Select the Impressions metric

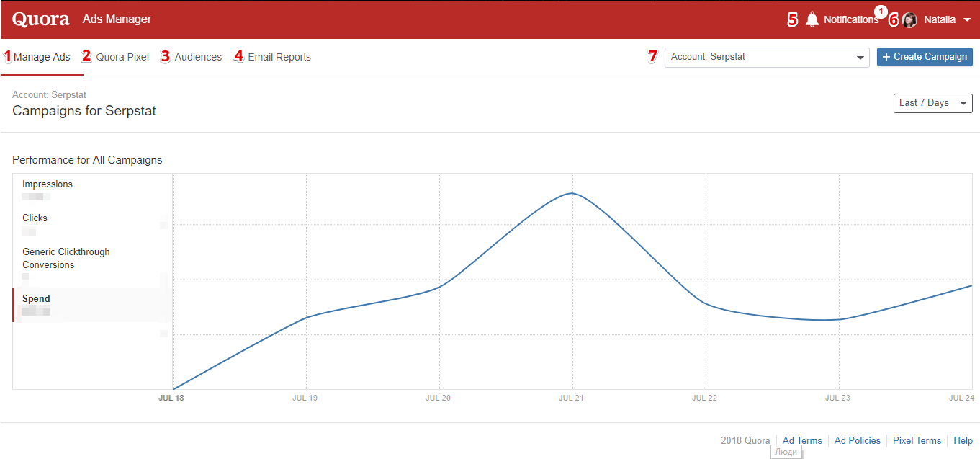pos(92,190)
